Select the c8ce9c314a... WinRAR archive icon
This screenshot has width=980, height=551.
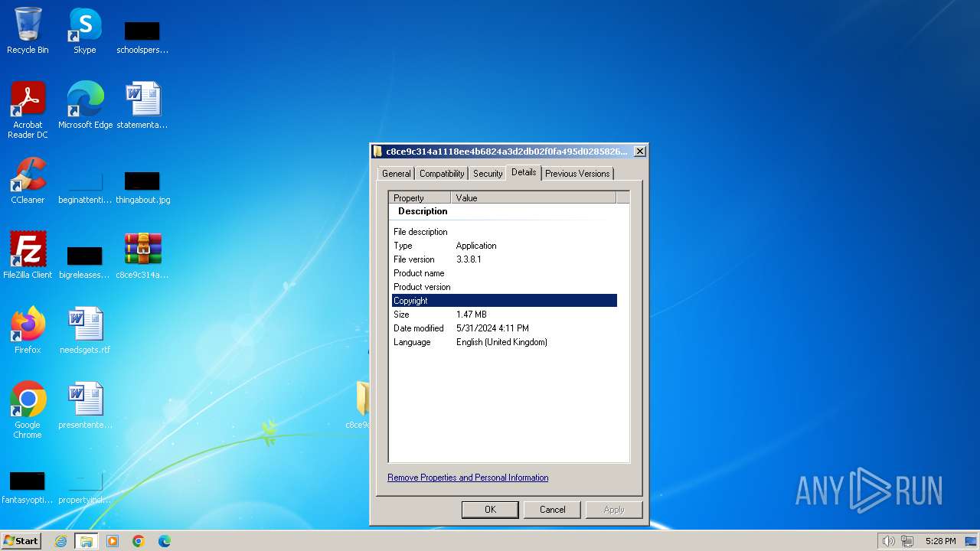142,255
